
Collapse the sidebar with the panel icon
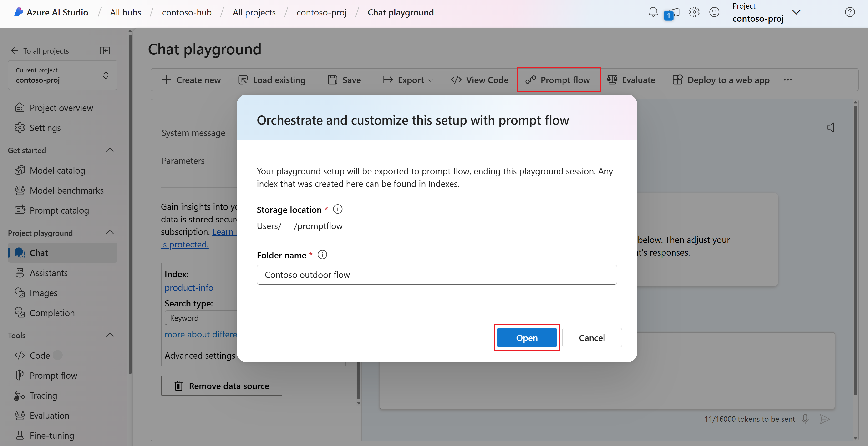[x=105, y=50]
